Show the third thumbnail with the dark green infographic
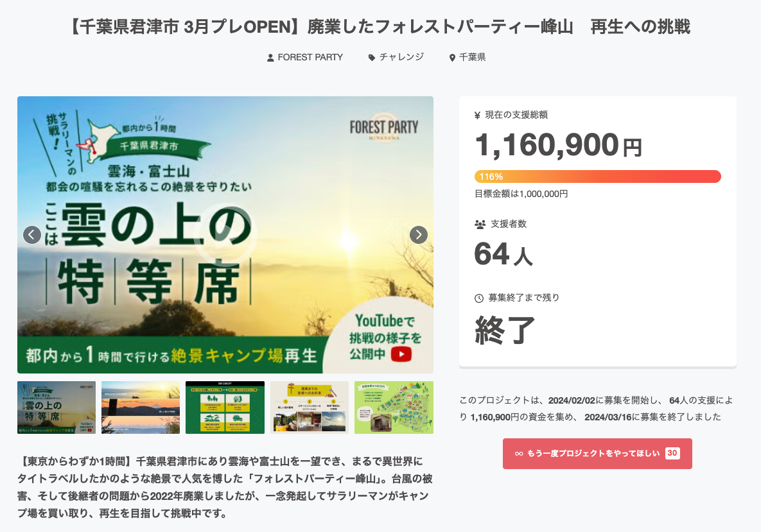 coord(225,408)
